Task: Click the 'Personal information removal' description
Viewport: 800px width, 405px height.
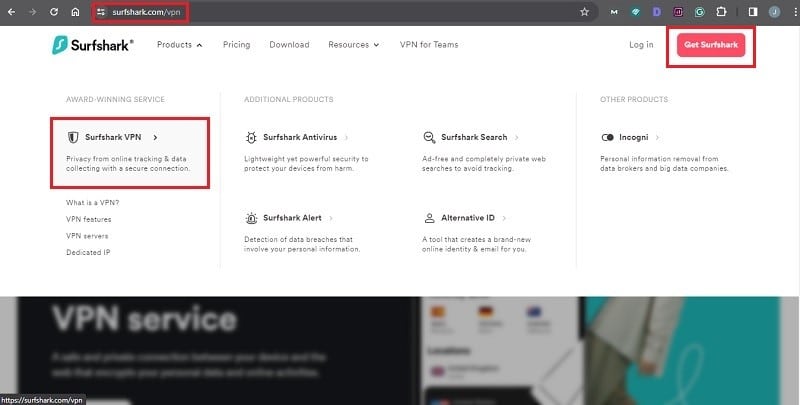Action: click(x=664, y=164)
